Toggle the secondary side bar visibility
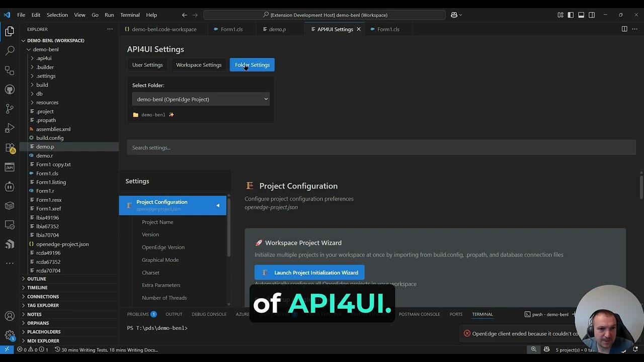 pos(592,15)
